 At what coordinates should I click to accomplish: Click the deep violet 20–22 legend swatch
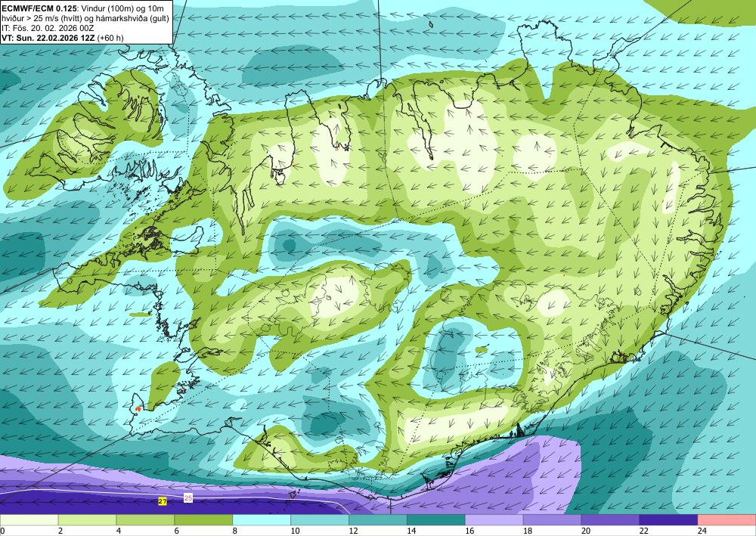(x=610, y=519)
